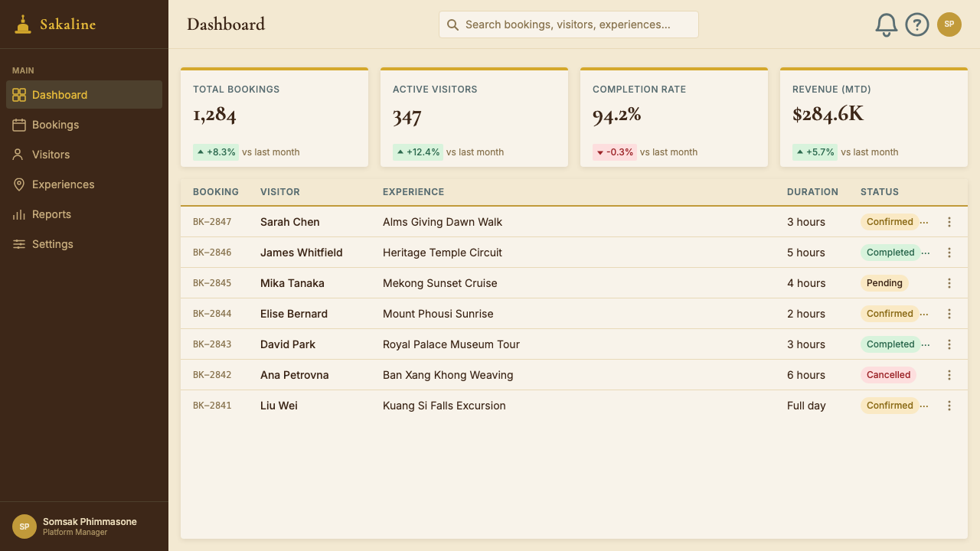Open actions menu for Liu Wei booking
This screenshot has height=551, width=980.
(x=949, y=406)
